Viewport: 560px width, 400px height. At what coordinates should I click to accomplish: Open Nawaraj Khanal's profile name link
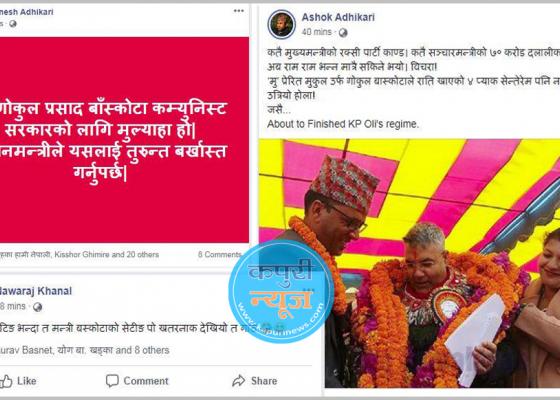[35, 291]
